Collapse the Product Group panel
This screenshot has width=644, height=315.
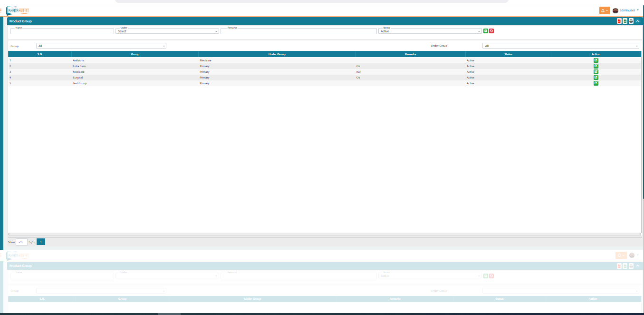tap(638, 21)
